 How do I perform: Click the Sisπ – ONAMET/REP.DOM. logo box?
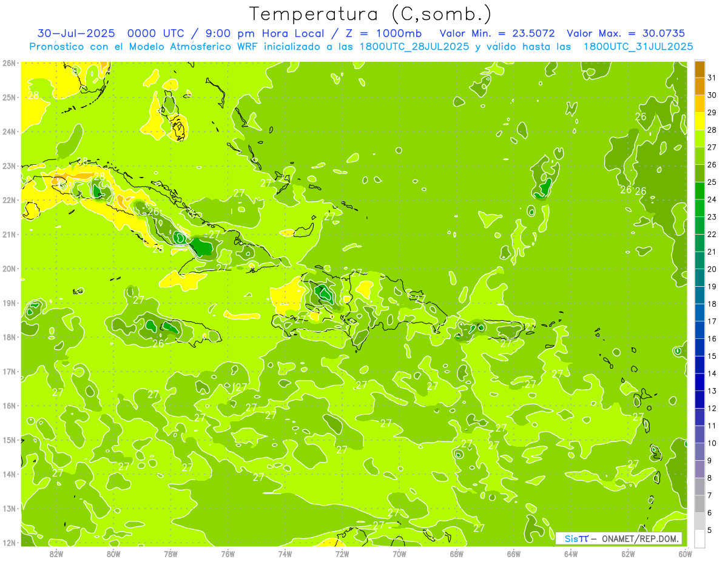click(619, 538)
